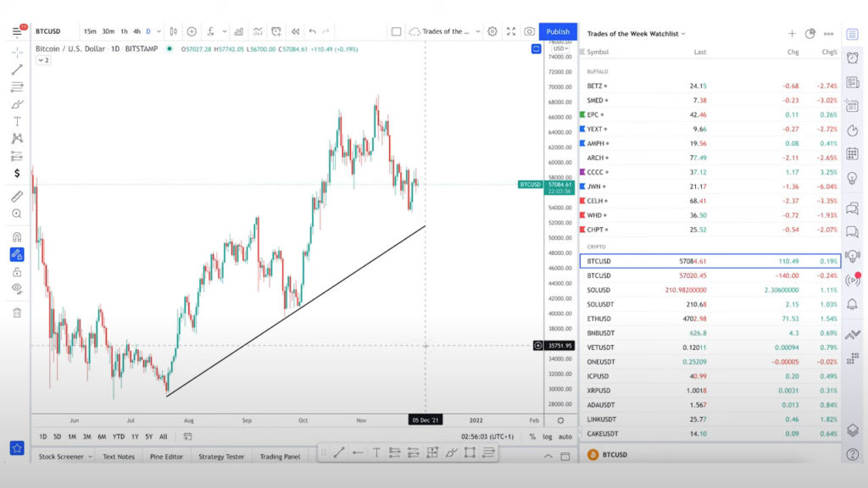
Task: Open chart settings gear in top toolbar
Action: (492, 31)
